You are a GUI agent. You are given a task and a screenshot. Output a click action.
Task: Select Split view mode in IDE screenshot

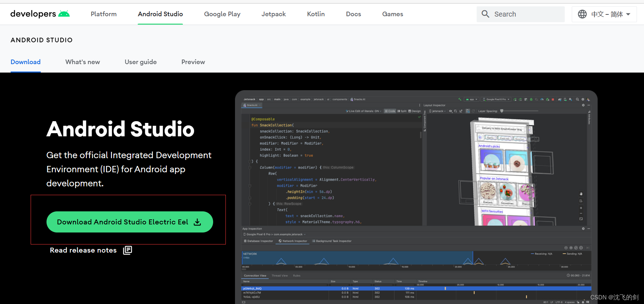tap(402, 111)
